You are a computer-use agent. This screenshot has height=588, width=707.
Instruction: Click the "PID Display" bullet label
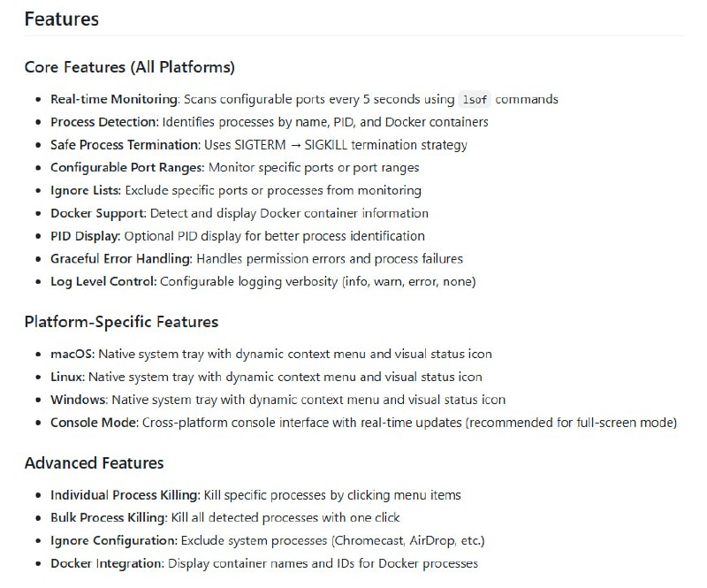coord(86,236)
